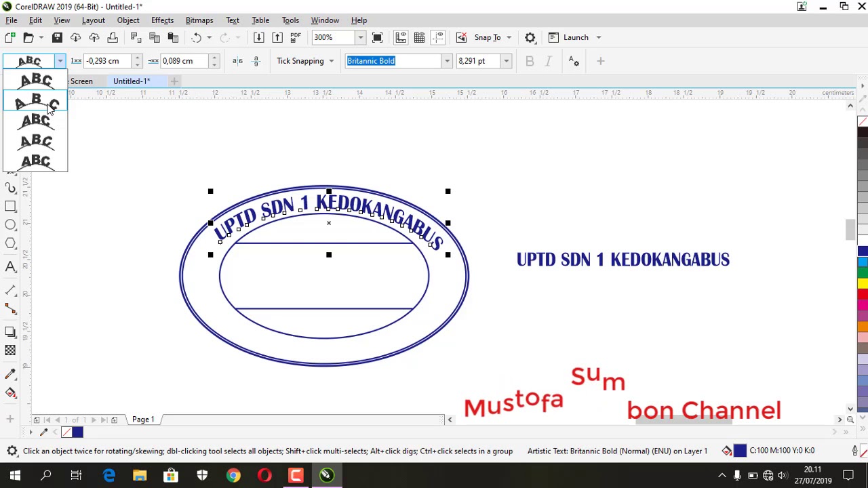The width and height of the screenshot is (868, 488).
Task: Click the Print icon in the toolbar
Action: click(113, 37)
